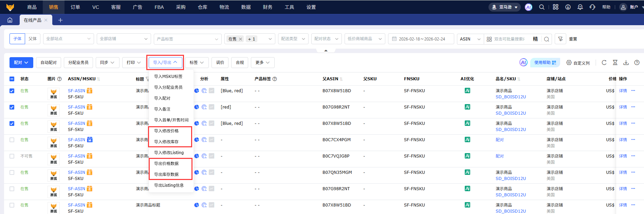Open the 销售 top menu
Screen dimensions: 644x214
pyautogui.click(x=54, y=7)
